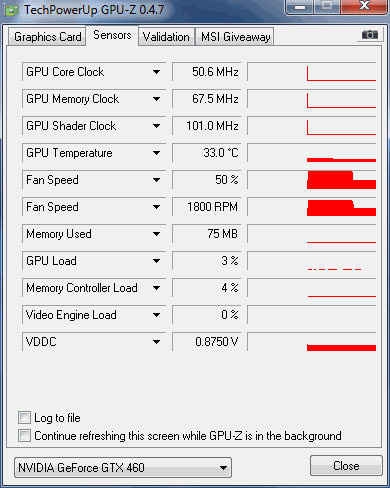The width and height of the screenshot is (390, 488).
Task: Click the Fan Speed percent graph
Action: click(x=312, y=180)
